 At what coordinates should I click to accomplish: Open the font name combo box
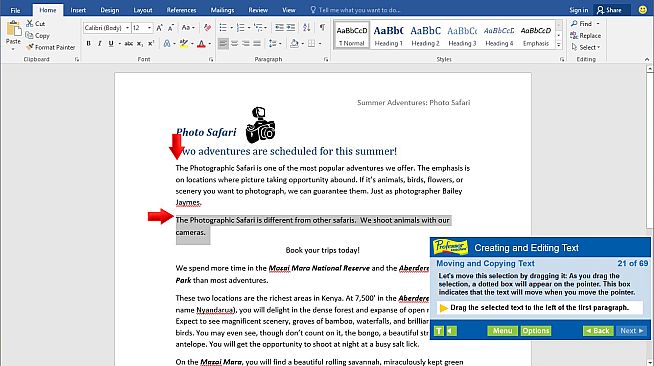106,28
